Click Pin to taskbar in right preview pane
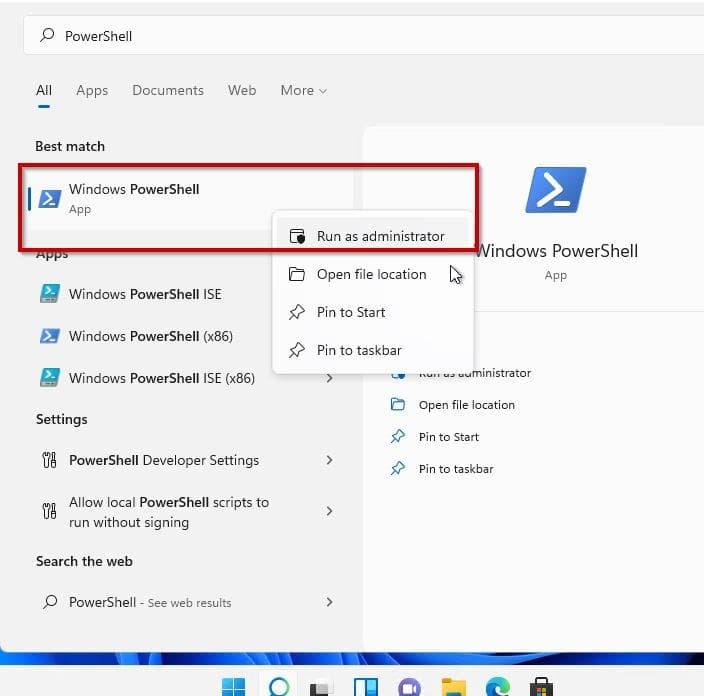The image size is (704, 696). tap(455, 469)
